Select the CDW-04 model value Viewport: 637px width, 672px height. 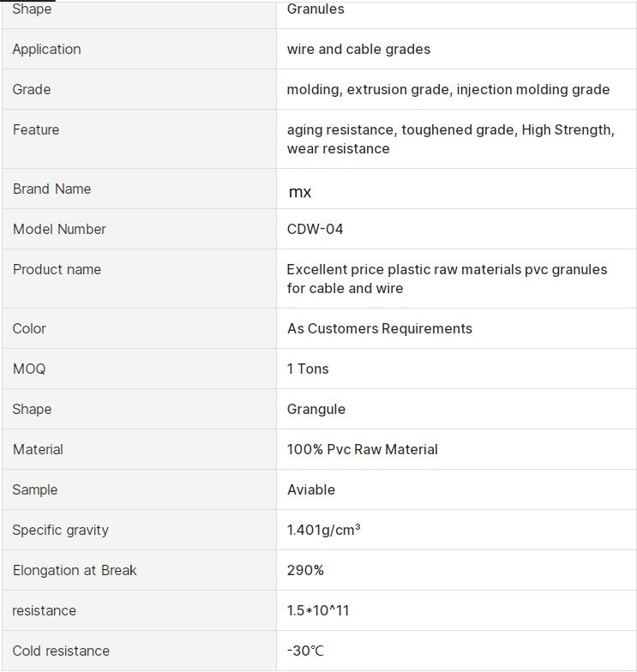click(315, 230)
